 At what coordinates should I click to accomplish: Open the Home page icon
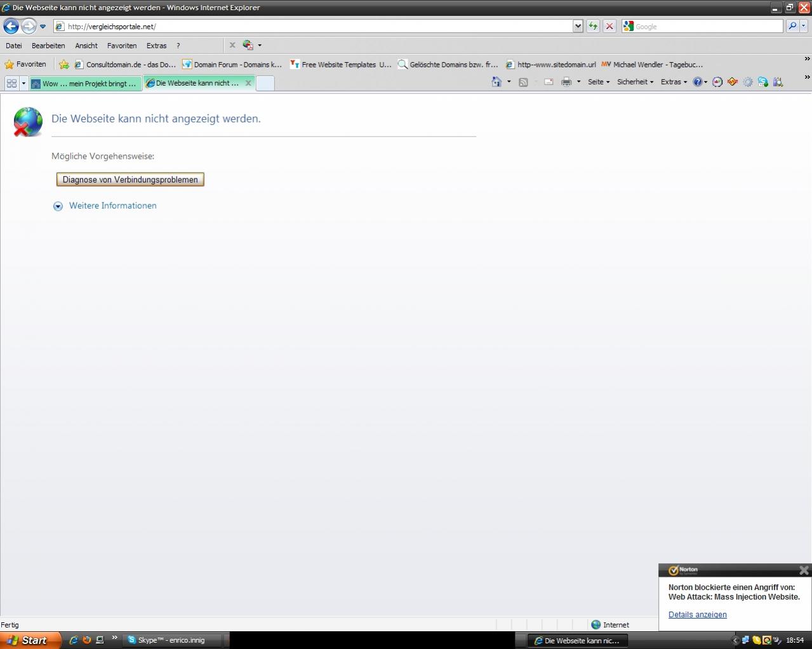pos(496,82)
